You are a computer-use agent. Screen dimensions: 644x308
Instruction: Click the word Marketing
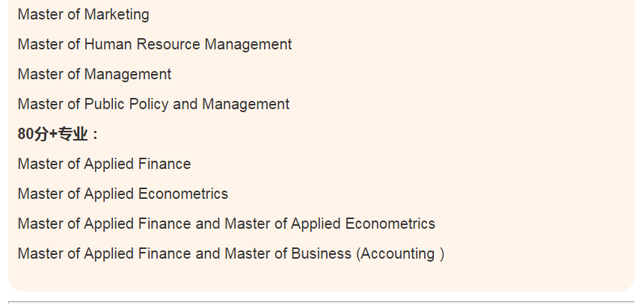tap(117, 14)
